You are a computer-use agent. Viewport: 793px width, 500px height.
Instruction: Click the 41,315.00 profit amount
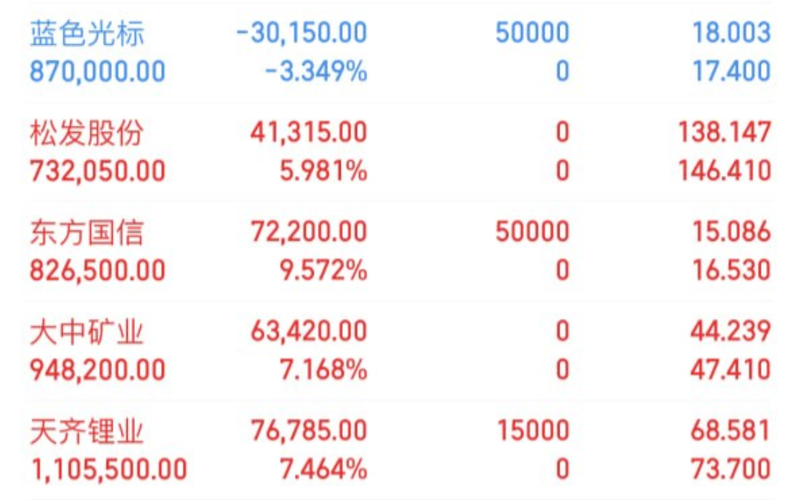coord(309,132)
